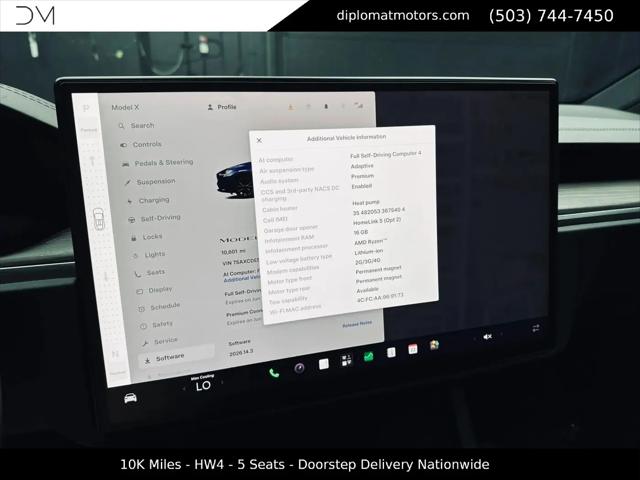
Task: Decrease temperature with left arrow beside LO
Action: pos(184,388)
